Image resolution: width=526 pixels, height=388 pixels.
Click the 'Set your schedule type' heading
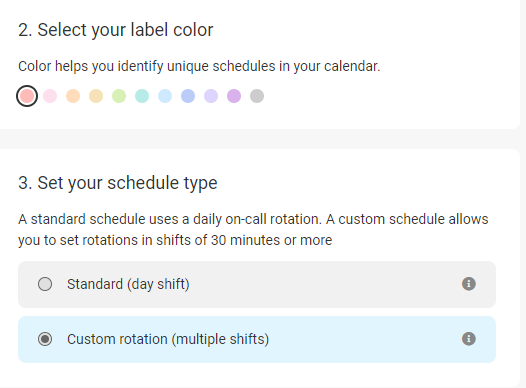click(117, 183)
